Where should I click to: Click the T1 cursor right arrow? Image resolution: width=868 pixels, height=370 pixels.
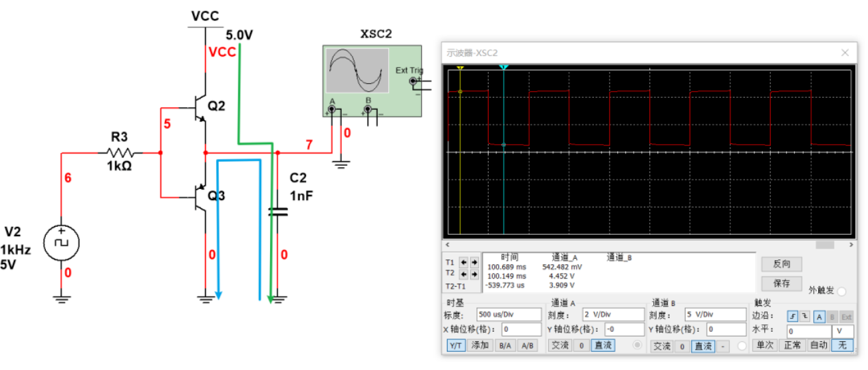tap(474, 262)
